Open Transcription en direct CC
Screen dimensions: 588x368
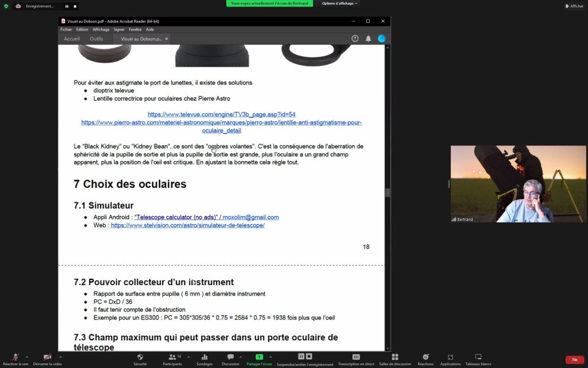[x=356, y=359]
